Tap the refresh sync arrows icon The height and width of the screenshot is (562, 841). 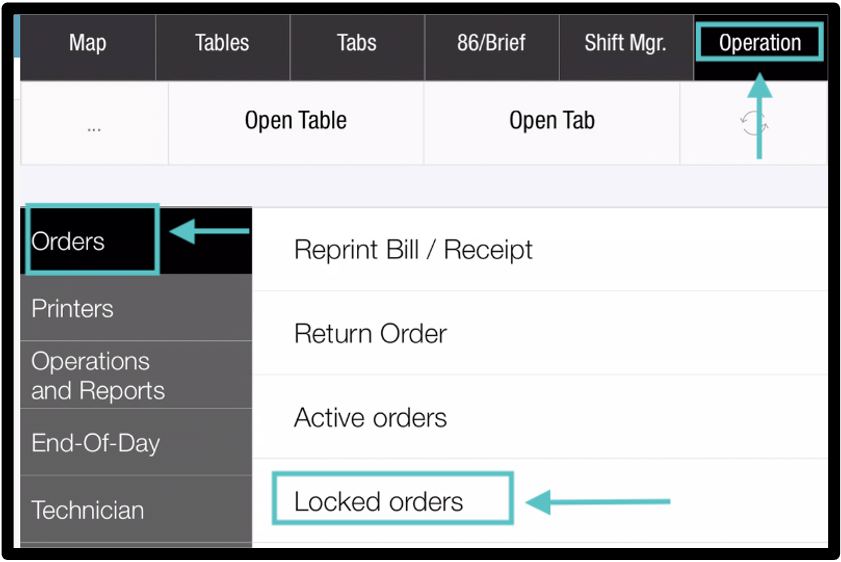point(753,122)
